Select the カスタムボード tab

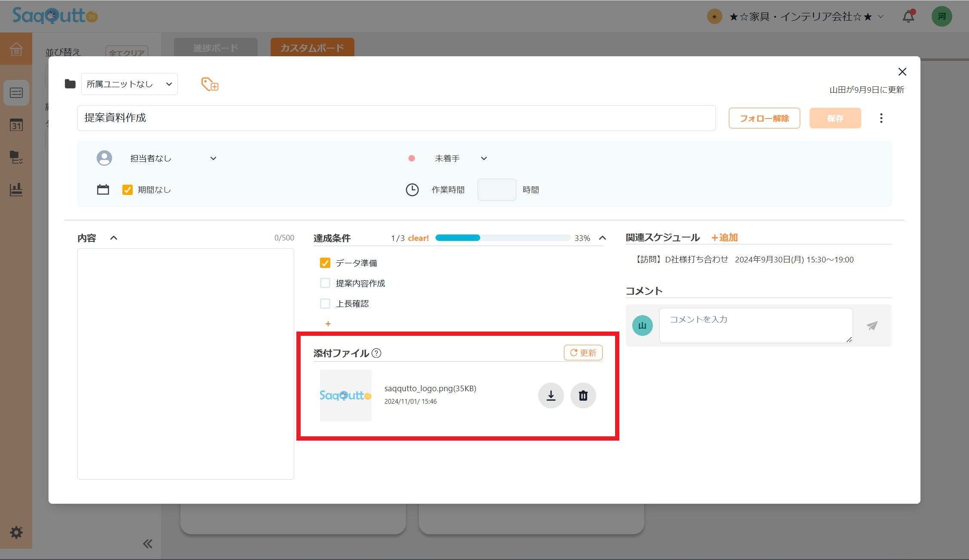tap(312, 48)
